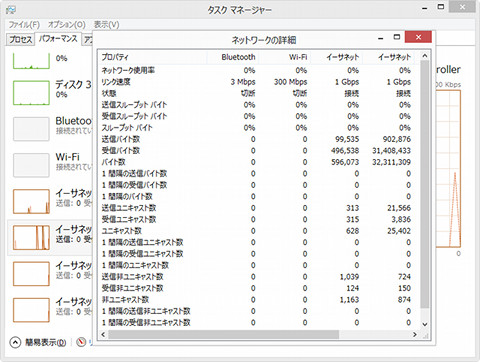The image size is (480, 362).
Task: Click the 31,408,433 received bytes value
Action: (x=391, y=150)
